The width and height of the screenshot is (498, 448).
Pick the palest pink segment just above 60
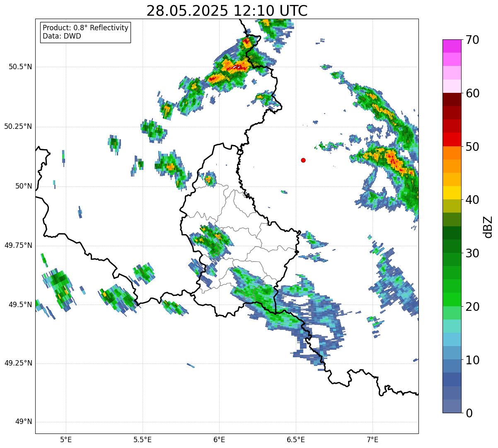[x=452, y=86]
